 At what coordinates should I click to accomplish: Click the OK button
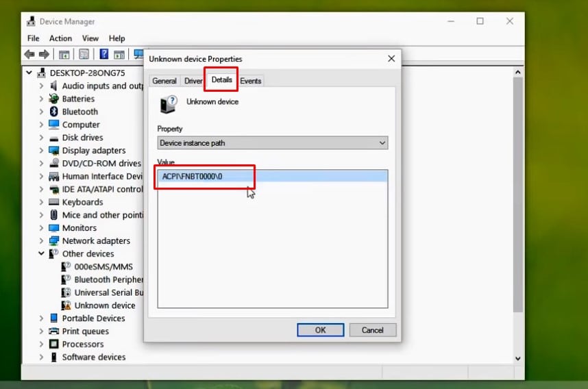pos(320,330)
